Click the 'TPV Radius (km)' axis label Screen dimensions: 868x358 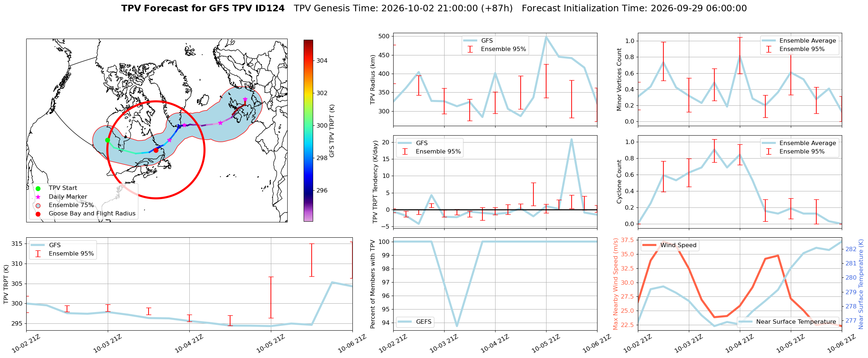[x=372, y=79]
